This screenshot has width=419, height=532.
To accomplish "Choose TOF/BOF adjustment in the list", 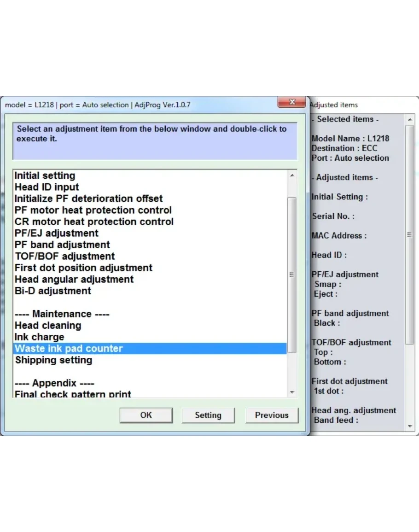I will click(x=64, y=257).
